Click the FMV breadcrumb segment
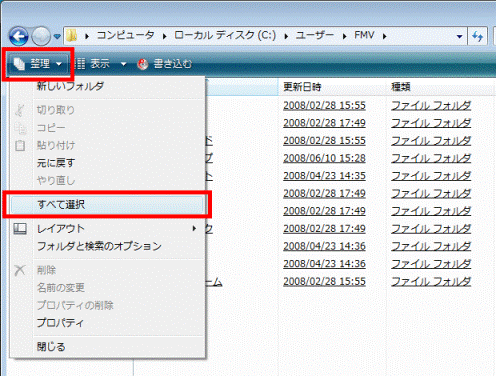Screen dimensions: 496x376 pyautogui.click(x=364, y=35)
